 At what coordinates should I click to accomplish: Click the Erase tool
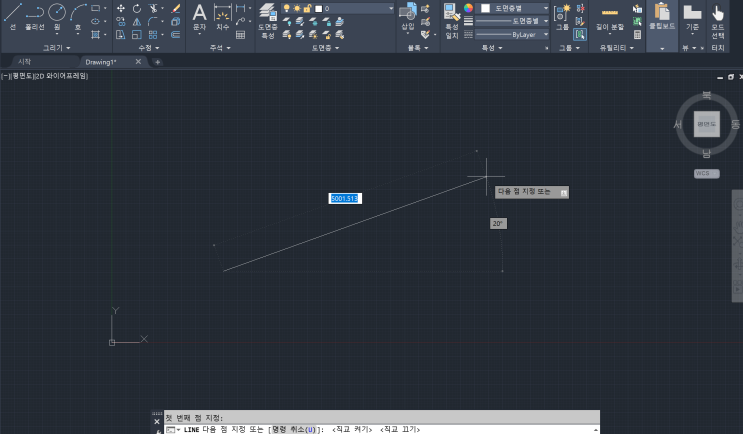[176, 9]
